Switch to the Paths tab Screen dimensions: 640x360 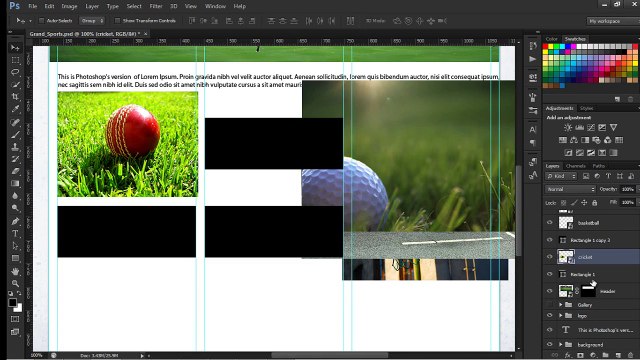(x=599, y=166)
